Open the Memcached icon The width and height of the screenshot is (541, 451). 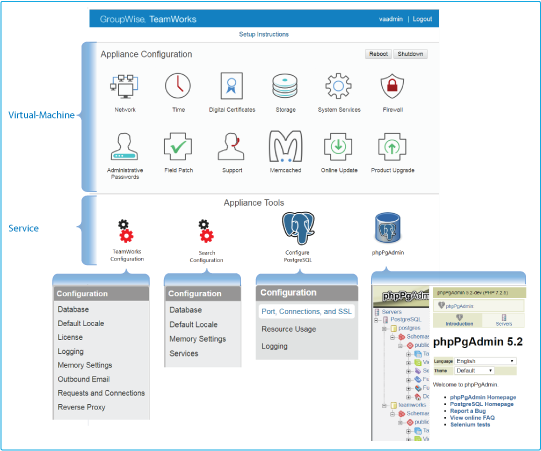pyautogui.click(x=285, y=146)
